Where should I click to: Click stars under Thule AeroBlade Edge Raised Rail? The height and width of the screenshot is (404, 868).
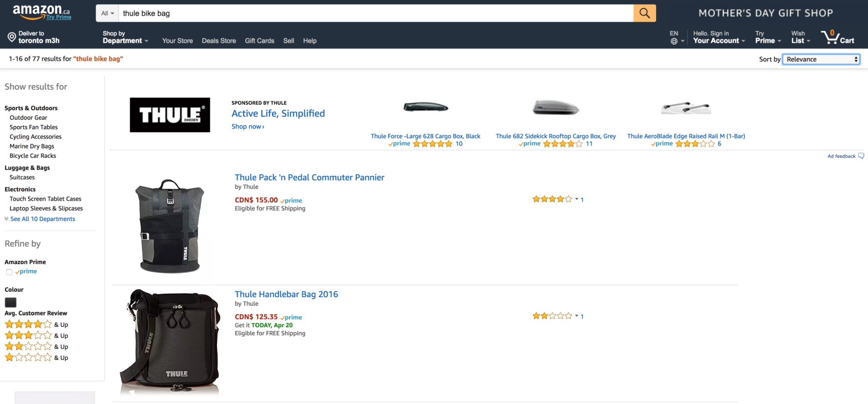tap(695, 144)
